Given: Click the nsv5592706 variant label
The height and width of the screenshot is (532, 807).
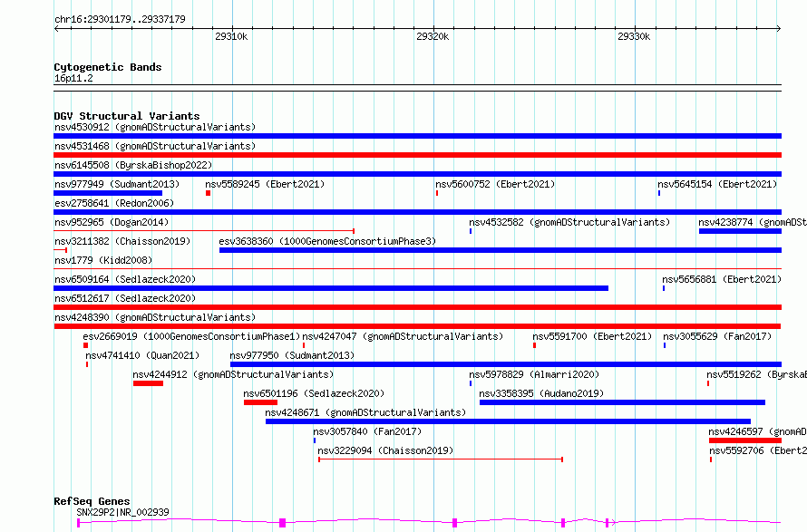Looking at the screenshot, I should pyautogui.click(x=758, y=450).
